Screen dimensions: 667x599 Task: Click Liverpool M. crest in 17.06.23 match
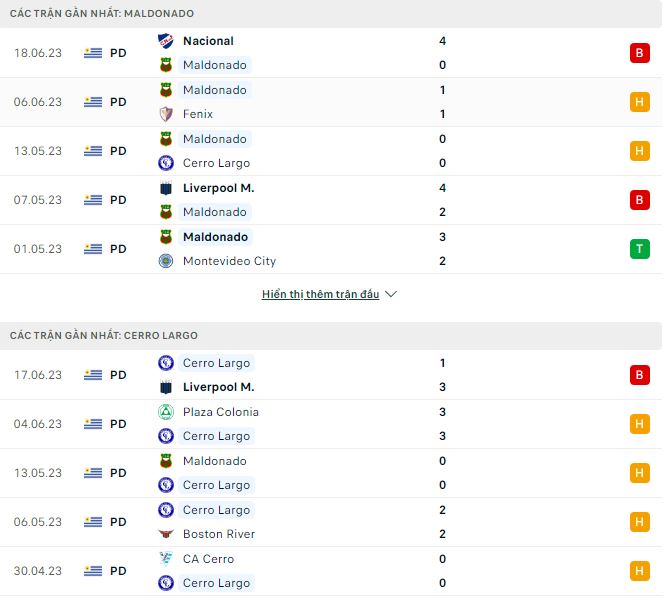166,387
